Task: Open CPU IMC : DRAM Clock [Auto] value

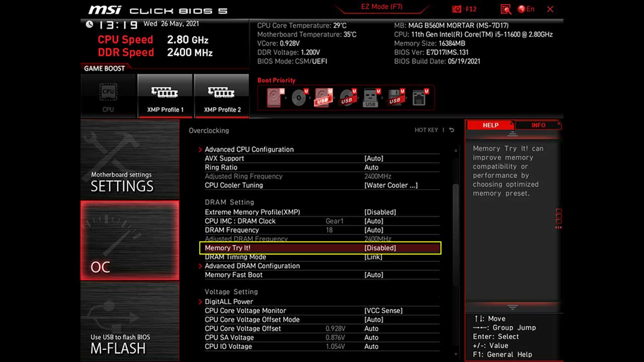Action: pos(374,221)
